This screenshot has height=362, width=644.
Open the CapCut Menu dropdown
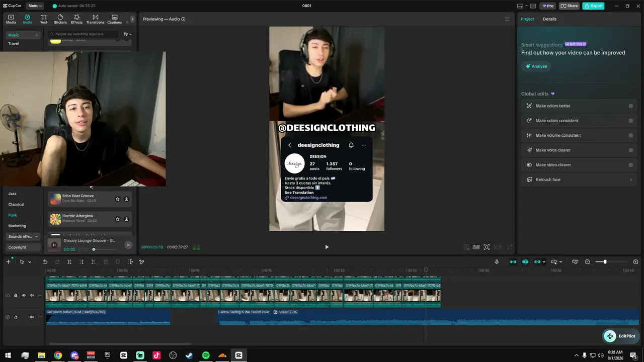(x=35, y=6)
